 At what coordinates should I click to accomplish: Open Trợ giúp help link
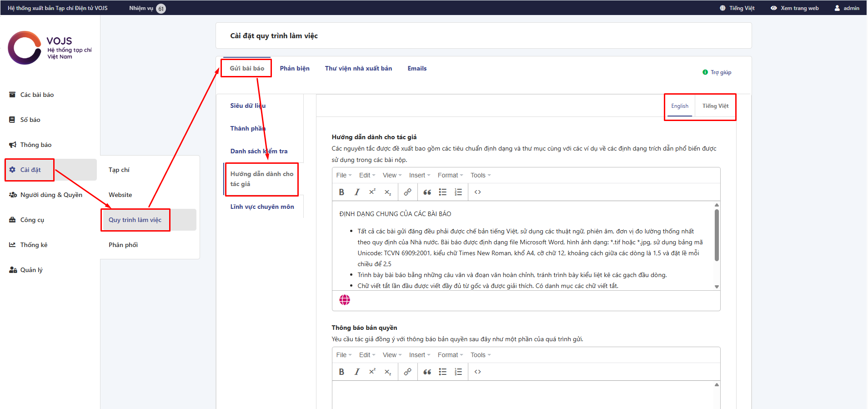(720, 72)
